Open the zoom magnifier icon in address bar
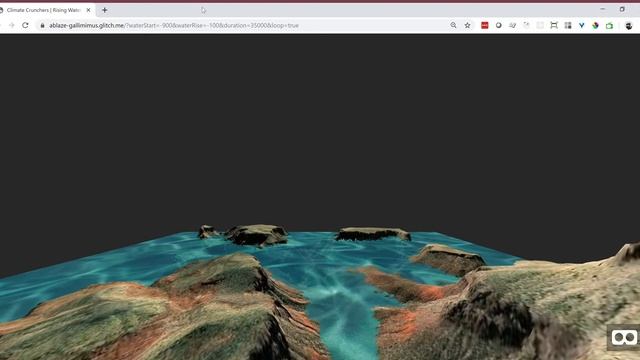Image resolution: width=640 pixels, height=360 pixels. (453, 25)
